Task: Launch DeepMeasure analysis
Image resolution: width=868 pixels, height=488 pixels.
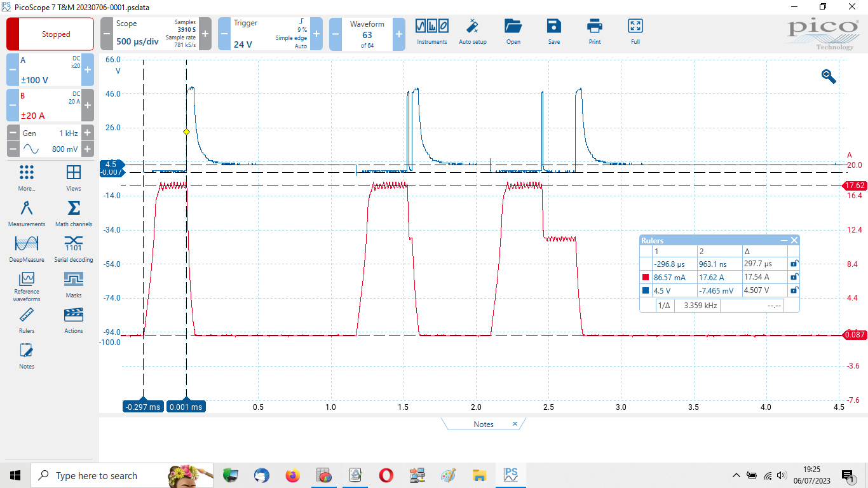Action: 26,248
